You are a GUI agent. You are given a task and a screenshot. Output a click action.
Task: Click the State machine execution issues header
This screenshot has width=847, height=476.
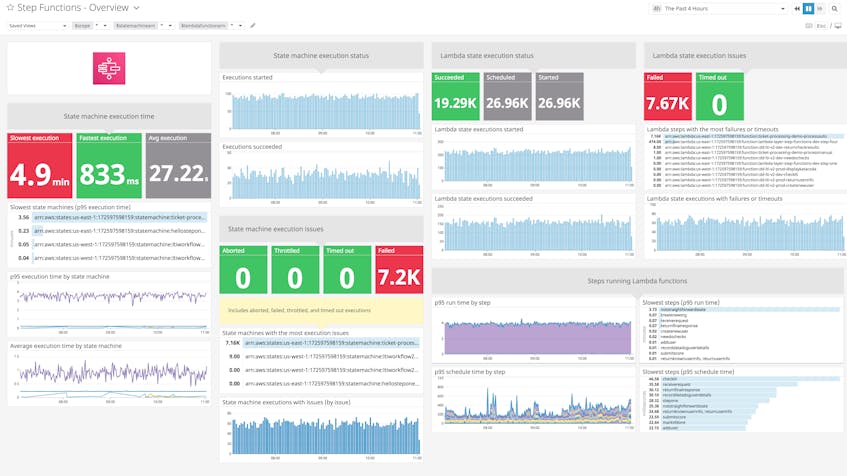[321, 229]
